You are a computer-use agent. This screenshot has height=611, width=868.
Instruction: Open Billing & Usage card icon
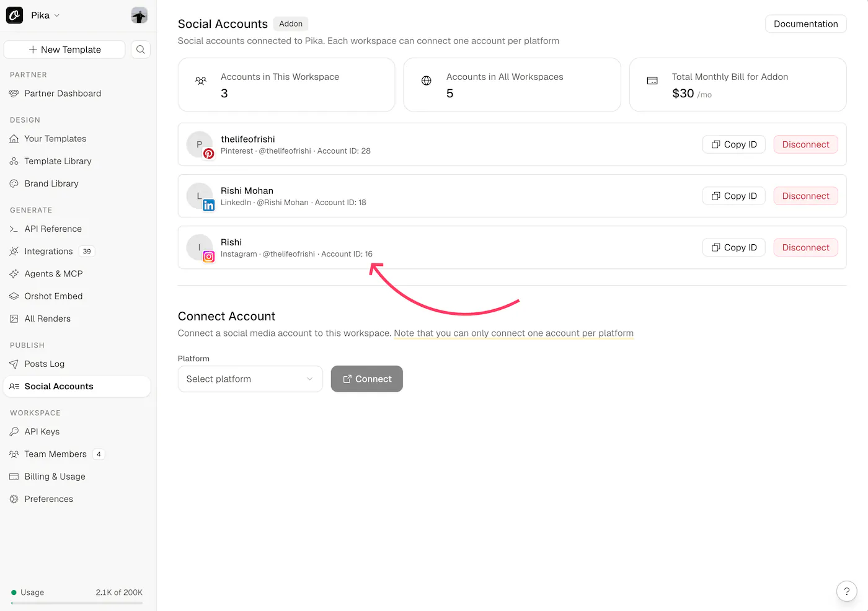pos(14,477)
